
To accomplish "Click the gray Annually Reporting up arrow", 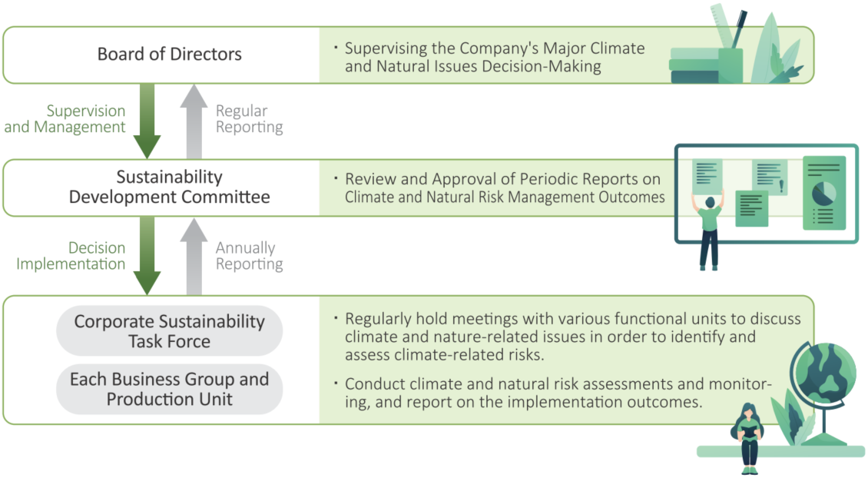I will point(194,256).
